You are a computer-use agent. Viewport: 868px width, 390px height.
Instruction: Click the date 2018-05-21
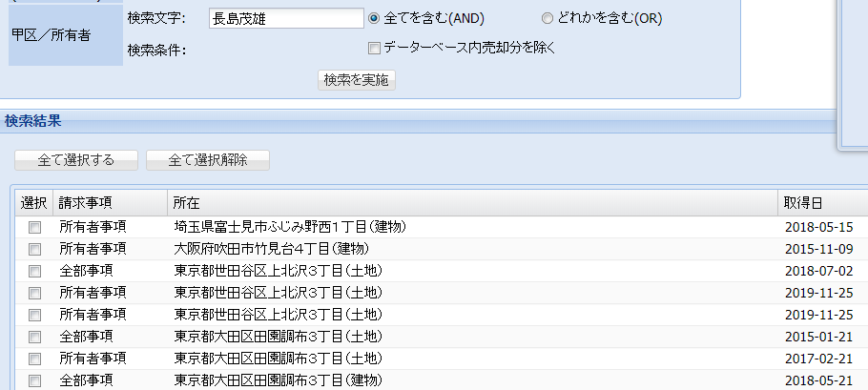[x=818, y=380]
